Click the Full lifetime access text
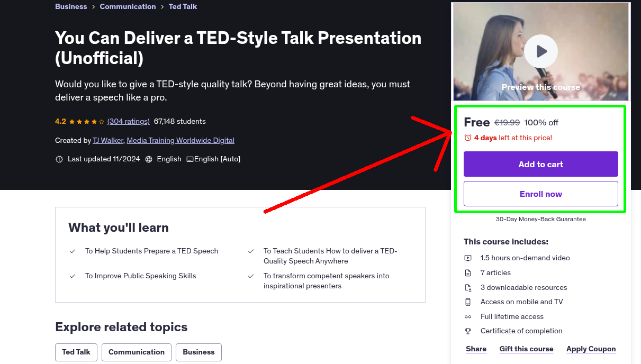Image resolution: width=641 pixels, height=364 pixels. click(512, 317)
